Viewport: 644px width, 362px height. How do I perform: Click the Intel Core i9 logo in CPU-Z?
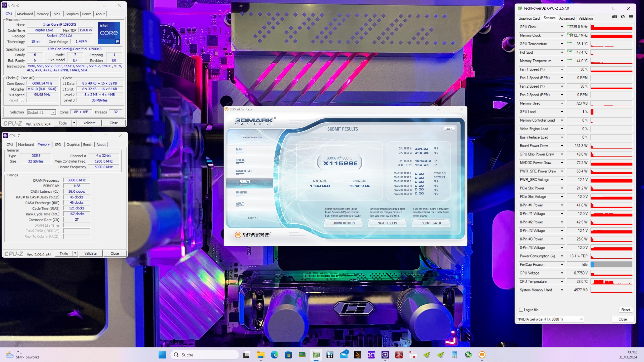coord(109,33)
